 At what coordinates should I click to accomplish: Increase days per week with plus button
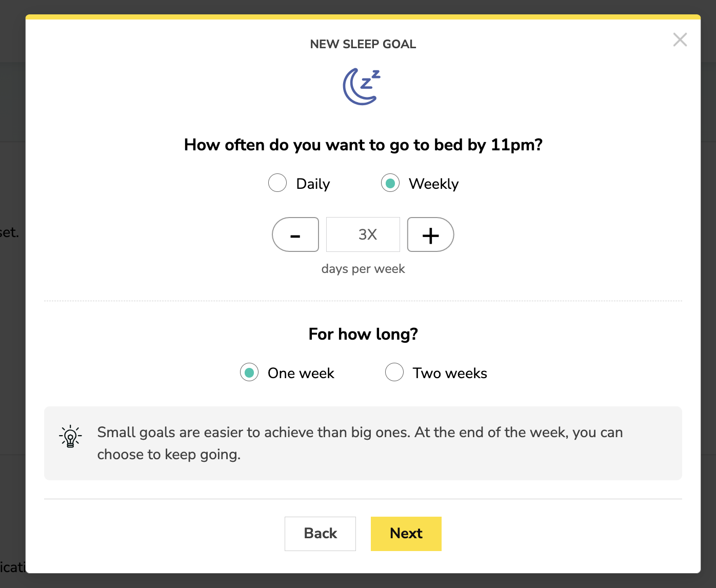click(431, 234)
